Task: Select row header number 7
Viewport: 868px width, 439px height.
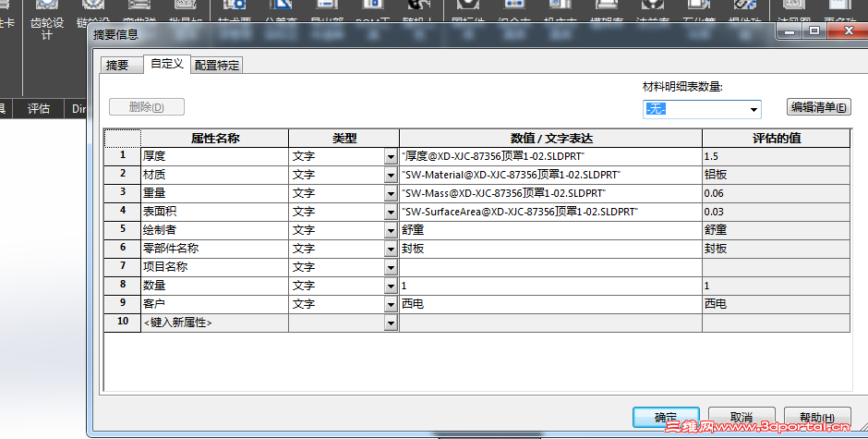Action: (122, 267)
